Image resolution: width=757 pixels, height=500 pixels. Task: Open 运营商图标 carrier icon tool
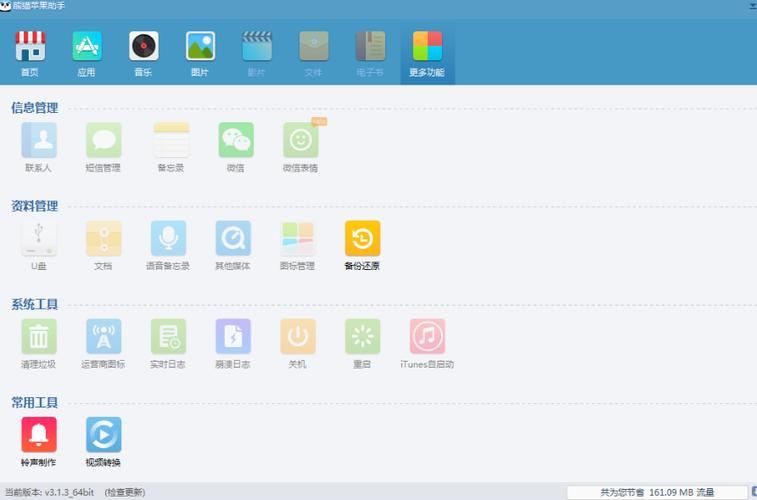(103, 337)
